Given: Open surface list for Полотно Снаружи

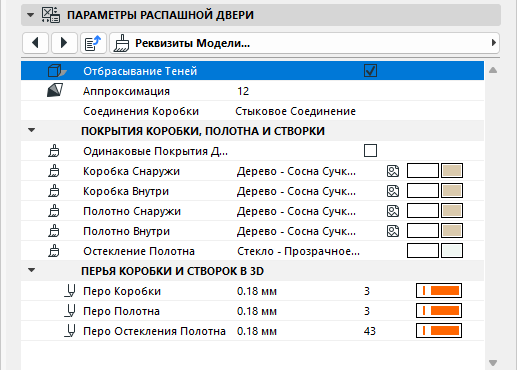Looking at the screenshot, I should [x=296, y=211].
